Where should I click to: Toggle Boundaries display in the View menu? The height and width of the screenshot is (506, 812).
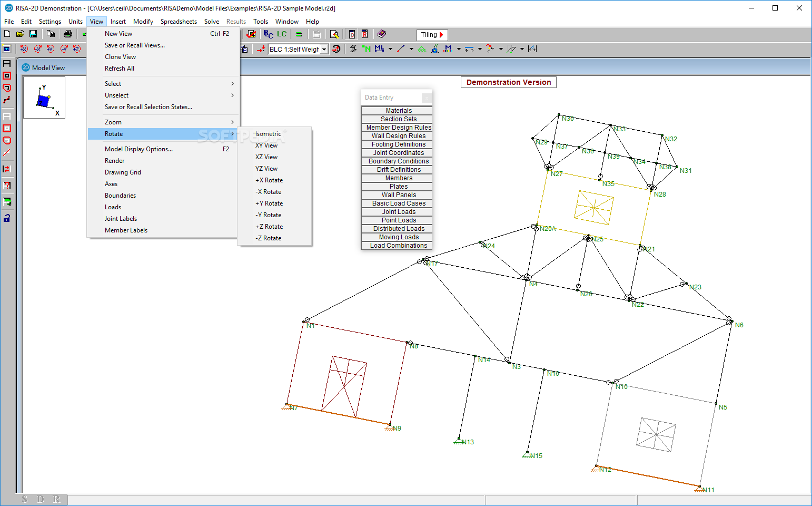pyautogui.click(x=163, y=196)
